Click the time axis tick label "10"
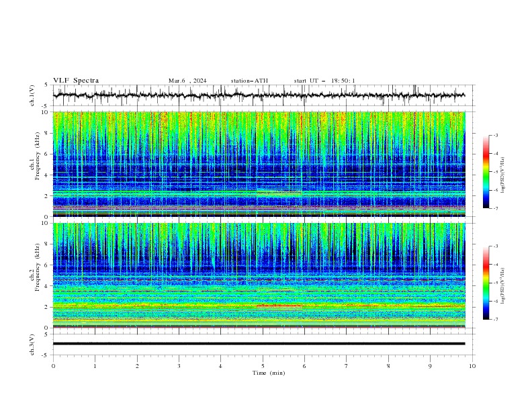The width and height of the screenshot is (532, 411). coord(472,366)
